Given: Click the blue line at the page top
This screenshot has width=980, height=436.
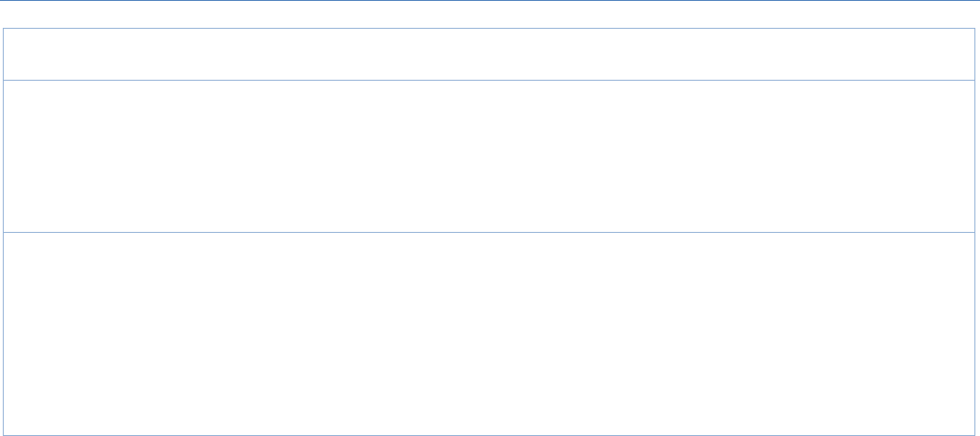Looking at the screenshot, I should pyautogui.click(x=490, y=1).
